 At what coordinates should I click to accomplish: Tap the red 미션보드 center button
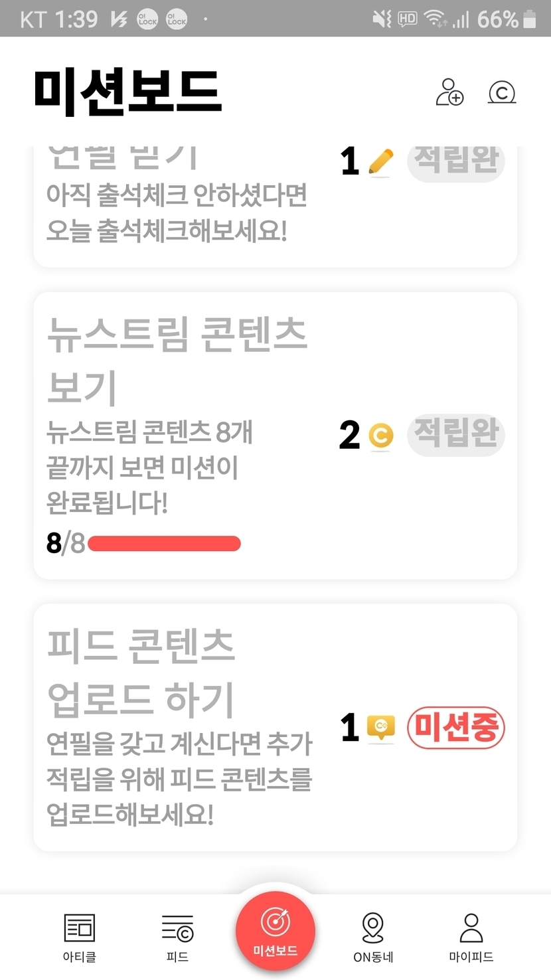click(275, 931)
